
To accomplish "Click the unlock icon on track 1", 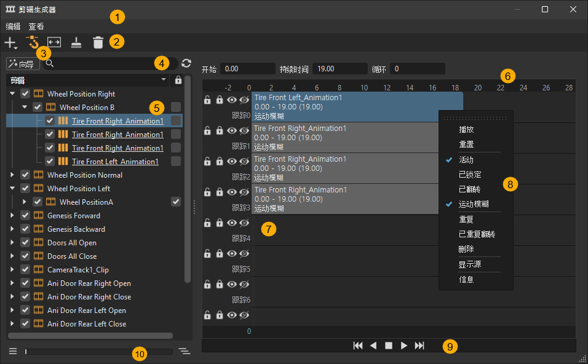I will coord(207,130).
